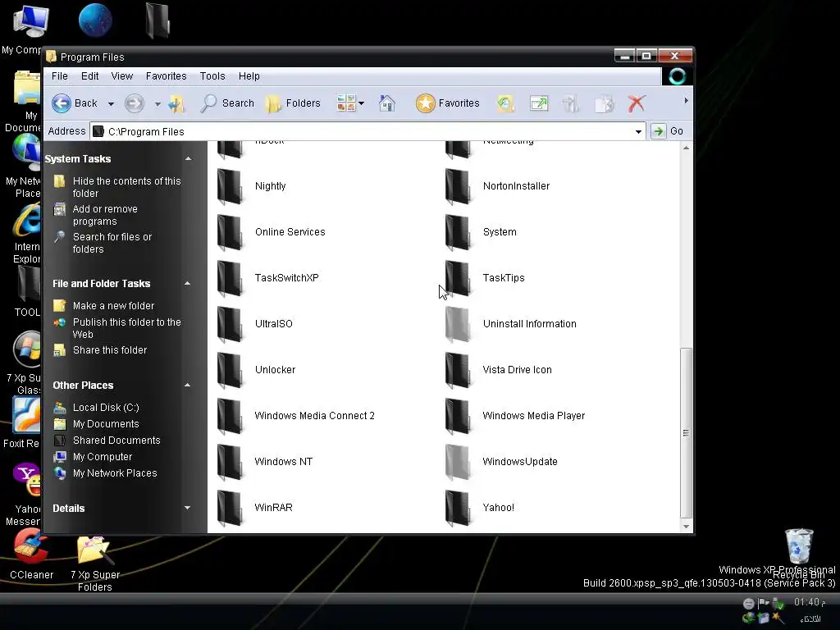Click Add or remove programs link

(105, 215)
